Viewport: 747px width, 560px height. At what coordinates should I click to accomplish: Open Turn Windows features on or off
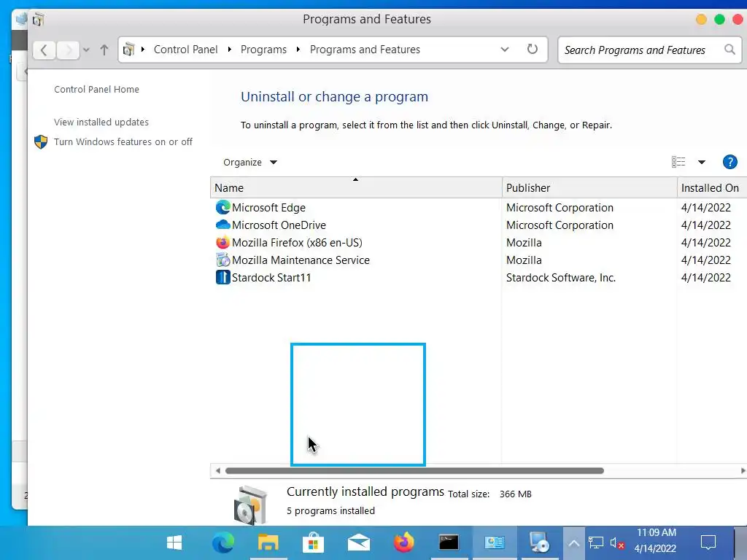click(123, 141)
